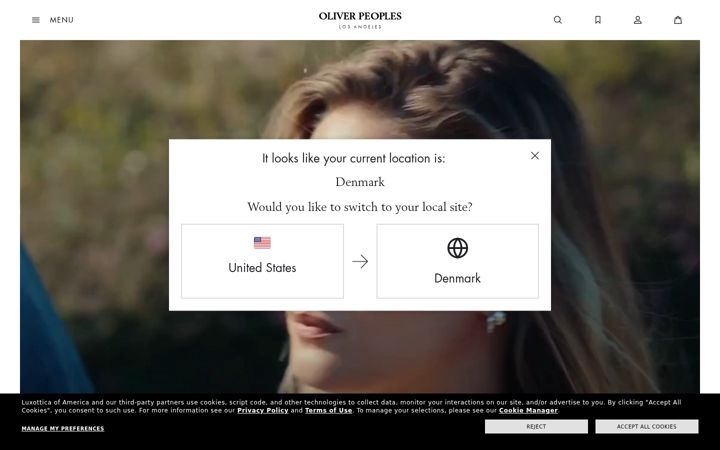Open the account profile icon
This screenshot has width=720, height=450.
(638, 20)
